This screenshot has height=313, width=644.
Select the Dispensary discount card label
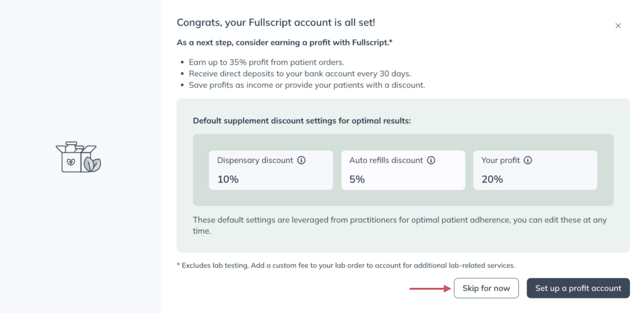[x=255, y=161]
